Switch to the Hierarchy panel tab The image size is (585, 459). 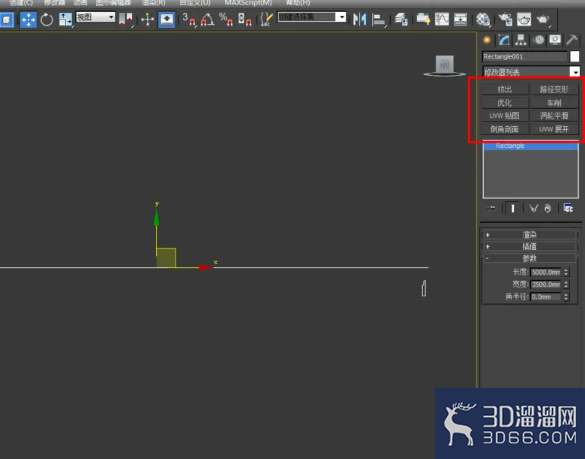point(521,40)
